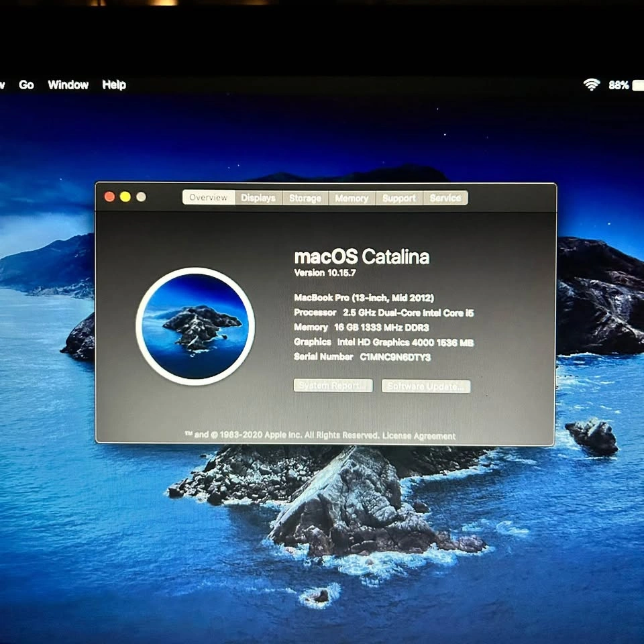This screenshot has height=644, width=644.
Task: Click the circular macOS Catalina icon
Action: pyautogui.click(x=195, y=326)
